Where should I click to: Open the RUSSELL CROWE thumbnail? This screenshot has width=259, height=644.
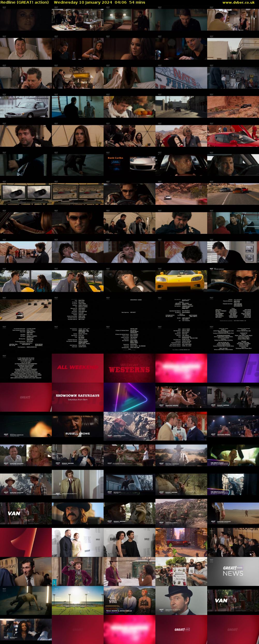78,426
